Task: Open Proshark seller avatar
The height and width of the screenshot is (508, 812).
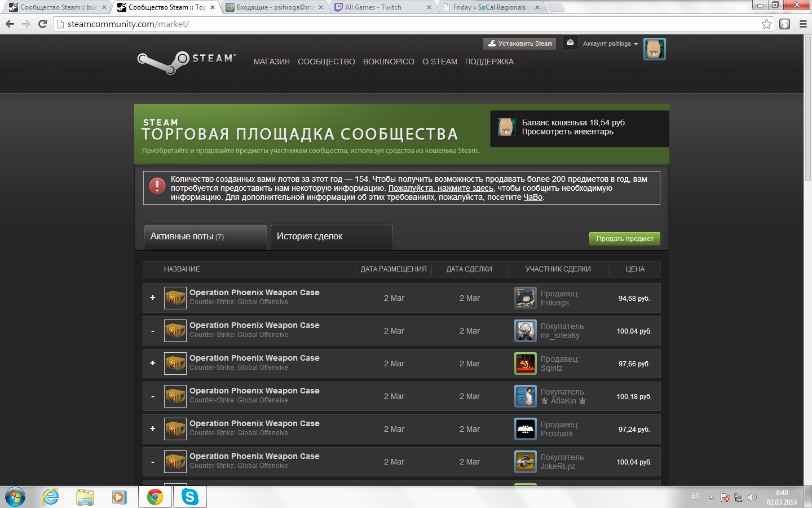Action: click(x=526, y=429)
